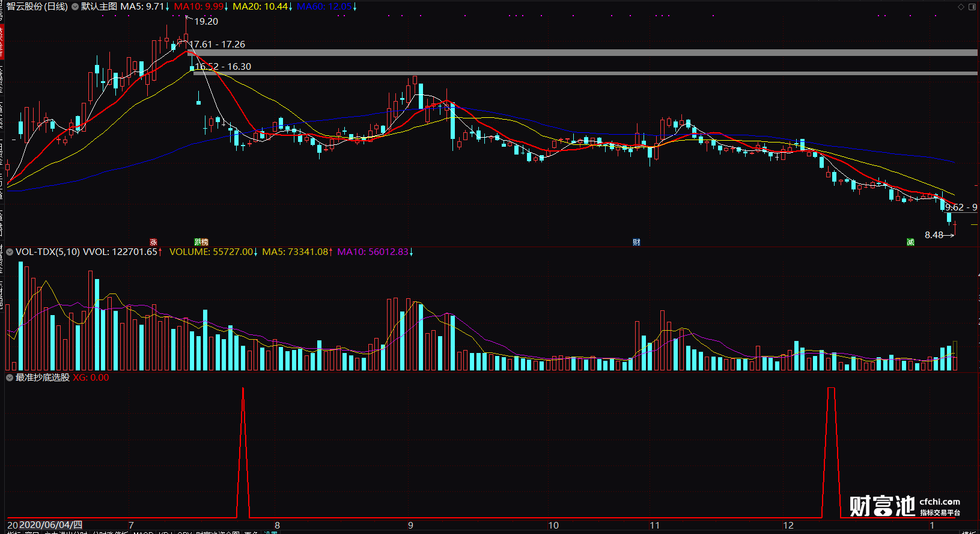Click the green 跌榜 marker badge

[201, 242]
